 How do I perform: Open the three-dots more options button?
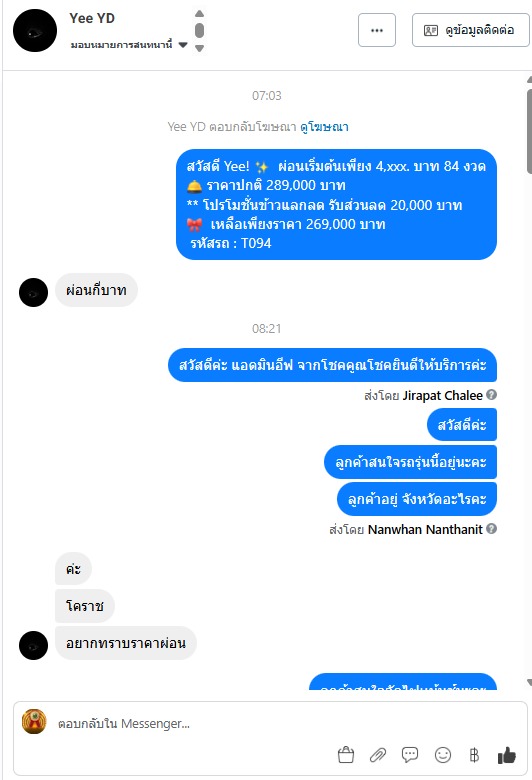coord(377,30)
